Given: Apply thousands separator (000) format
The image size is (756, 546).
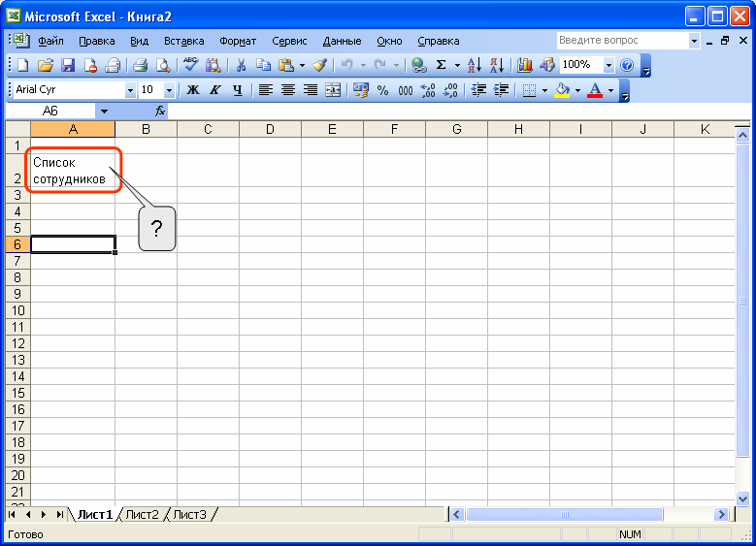Looking at the screenshot, I should point(405,90).
